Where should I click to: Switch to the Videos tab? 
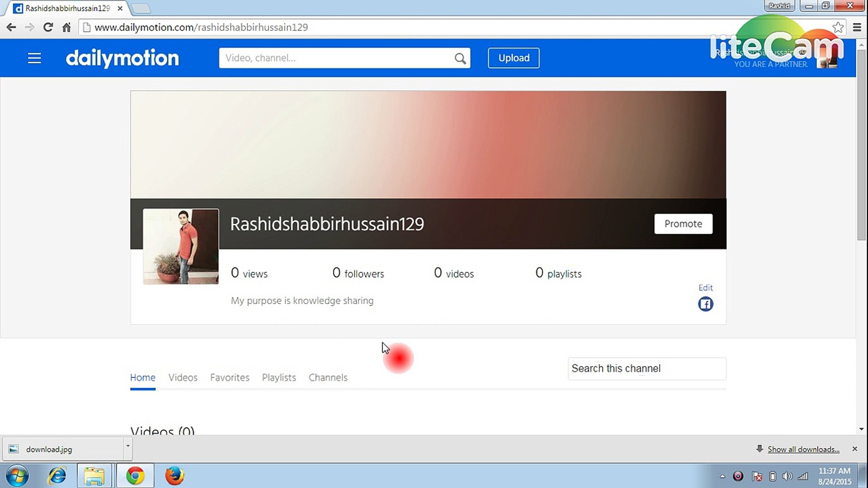click(183, 377)
